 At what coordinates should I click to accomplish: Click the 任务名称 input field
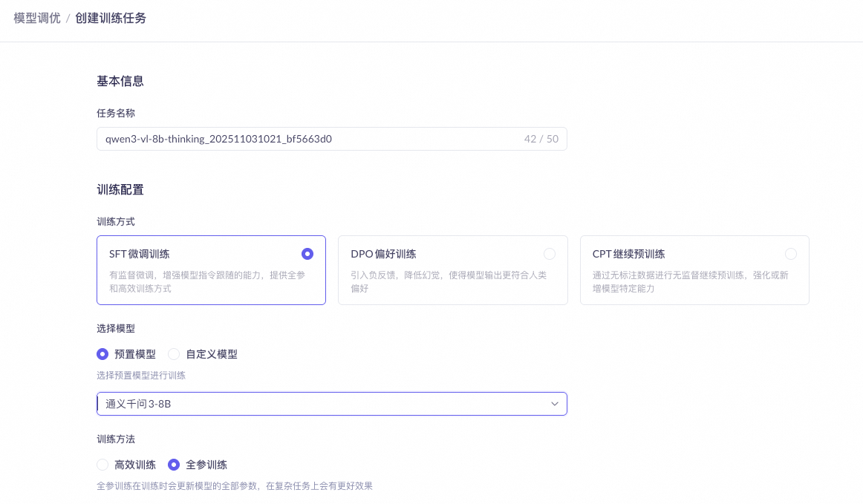point(331,139)
